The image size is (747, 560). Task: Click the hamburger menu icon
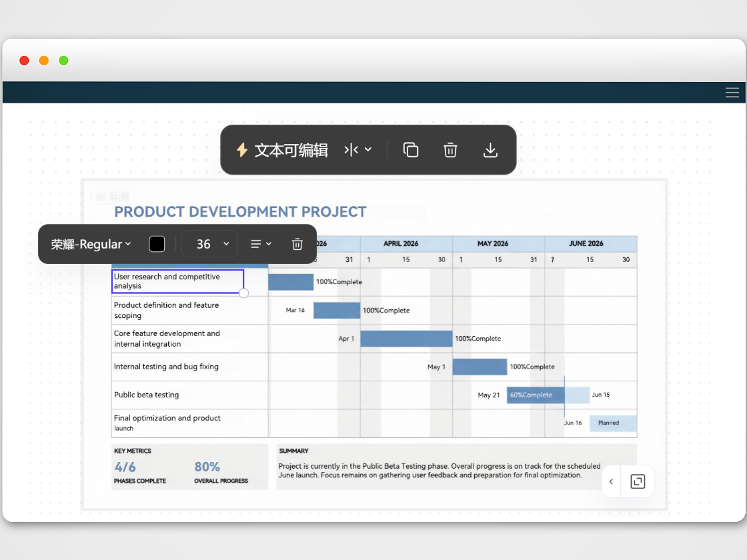tap(732, 93)
